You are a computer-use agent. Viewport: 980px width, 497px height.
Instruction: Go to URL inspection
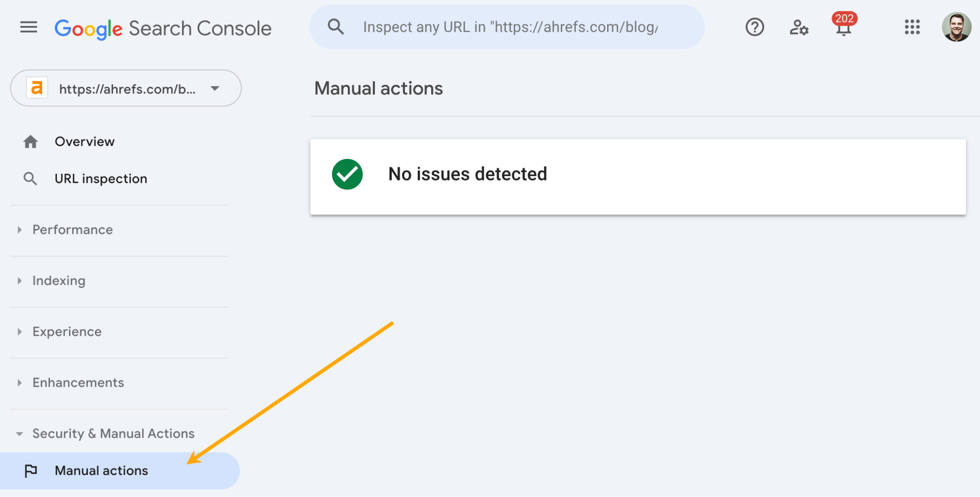click(100, 178)
